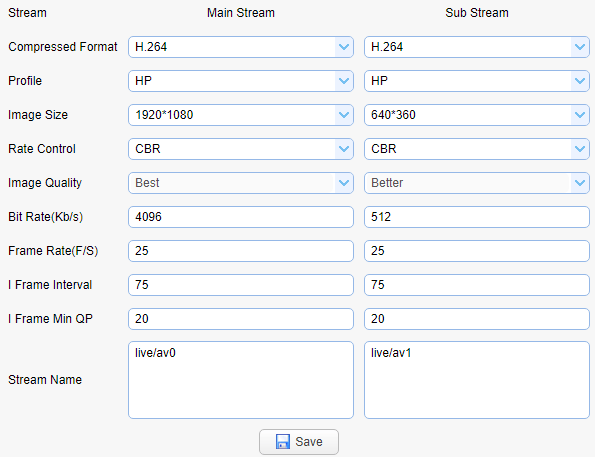This screenshot has width=596, height=458.
Task: Select Main Stream I Frame Interval field
Action: (x=241, y=285)
